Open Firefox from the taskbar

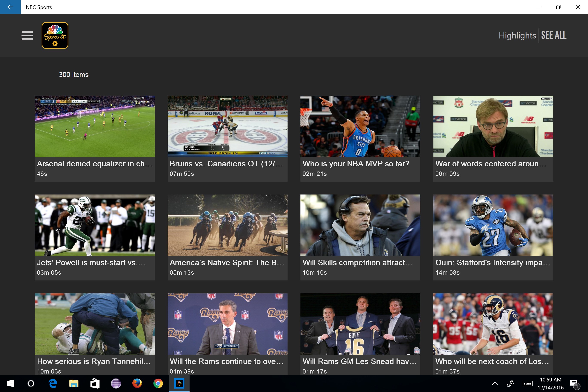(x=137, y=383)
